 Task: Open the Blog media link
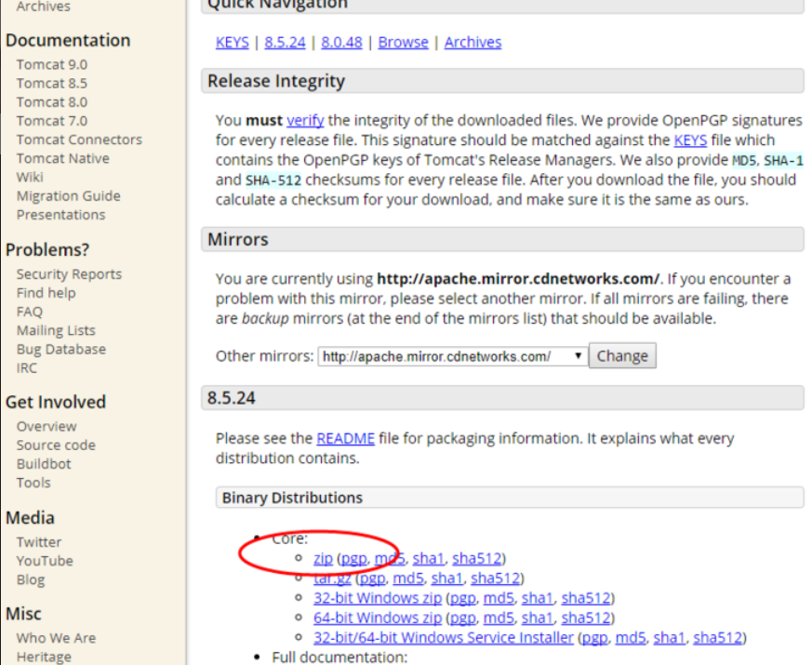(31, 579)
